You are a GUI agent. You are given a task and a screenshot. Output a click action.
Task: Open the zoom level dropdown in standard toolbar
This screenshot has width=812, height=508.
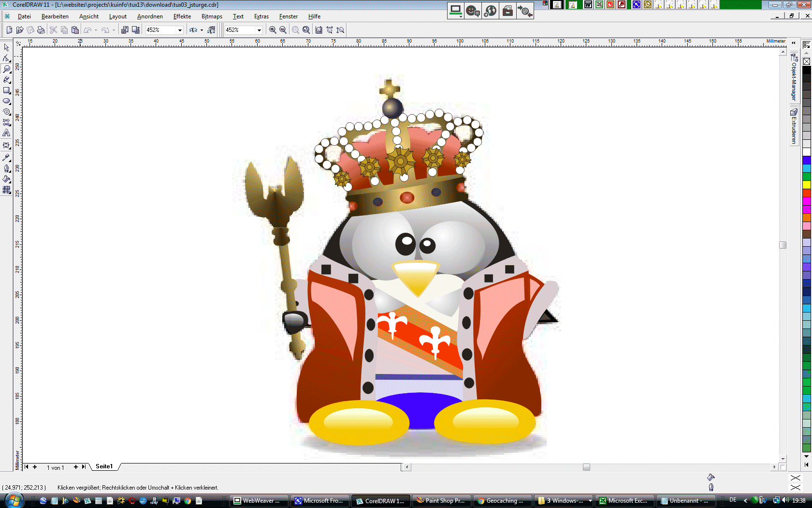coord(180,30)
